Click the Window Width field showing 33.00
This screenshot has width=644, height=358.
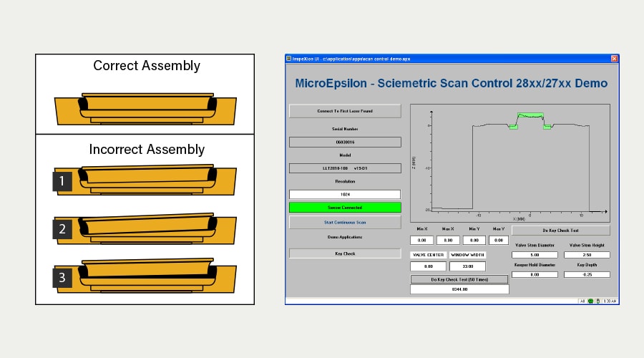coord(467,266)
